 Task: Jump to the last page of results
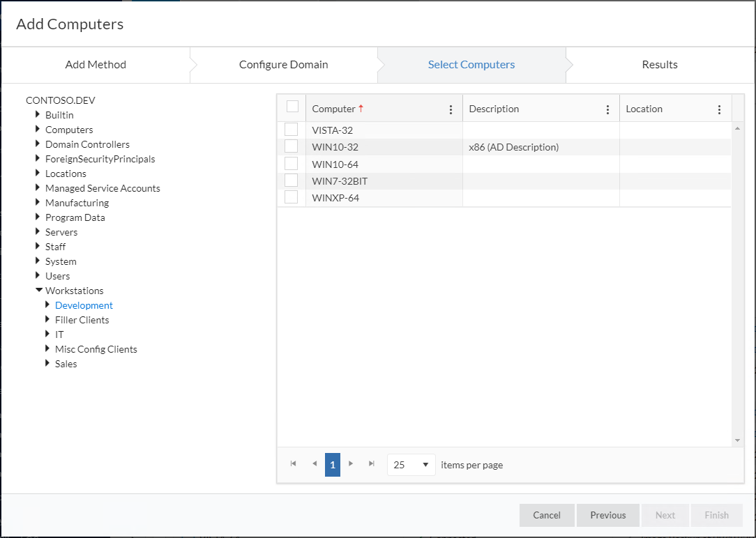point(372,464)
